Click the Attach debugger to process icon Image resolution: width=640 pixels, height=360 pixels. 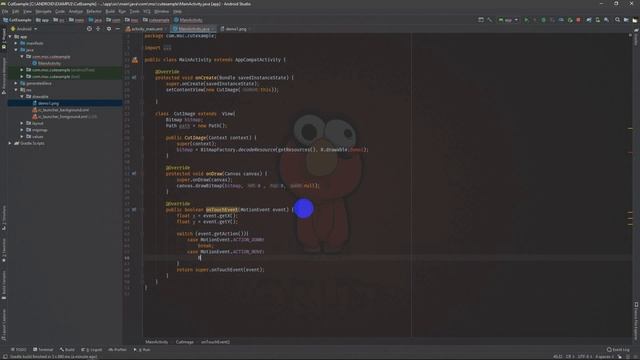click(x=570, y=20)
